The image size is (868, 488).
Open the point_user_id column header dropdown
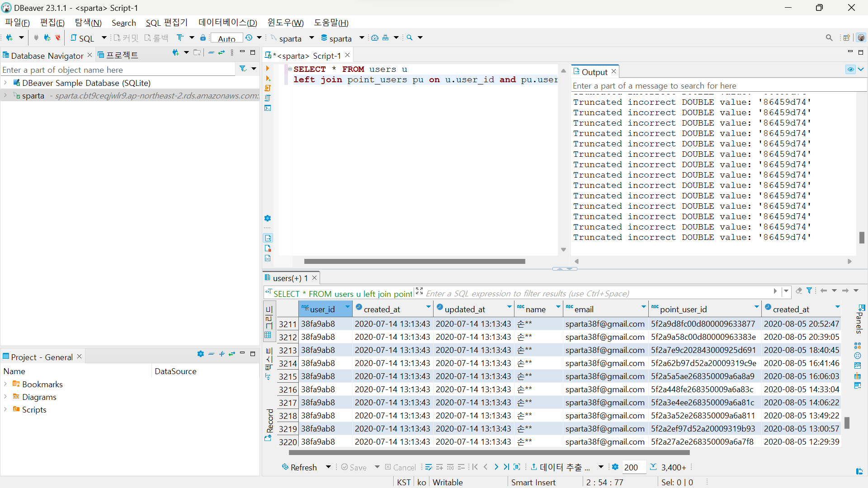coord(756,307)
